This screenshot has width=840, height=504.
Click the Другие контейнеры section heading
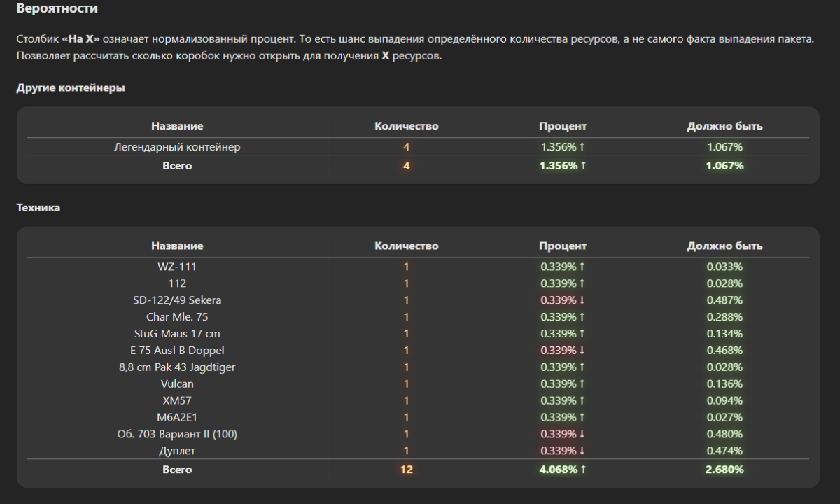pos(71,88)
